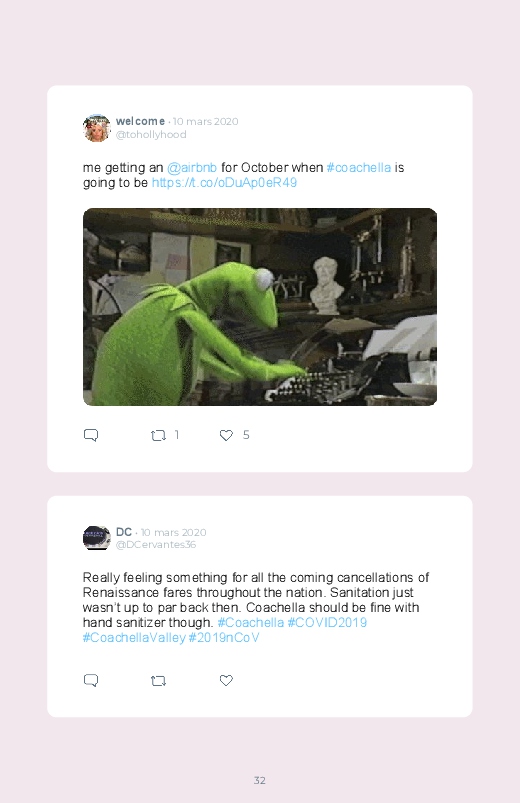Like DC's hand sanitizer tweet
This screenshot has width=520, height=803.
226,680
